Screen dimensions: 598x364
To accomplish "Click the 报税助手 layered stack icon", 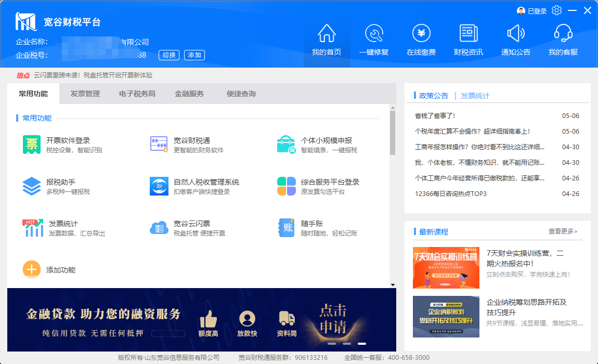I will coord(32,186).
